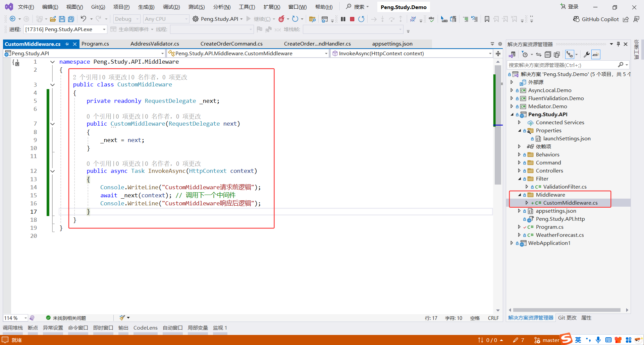Image resolution: width=644 pixels, height=345 pixels.
Task: Pause debugging with the Break All icon
Action: click(343, 19)
